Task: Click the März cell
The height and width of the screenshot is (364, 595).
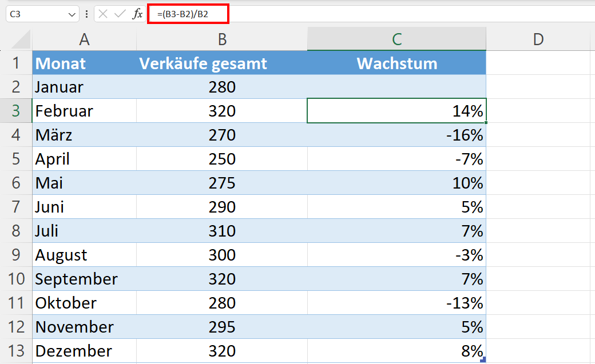Action: (x=84, y=135)
